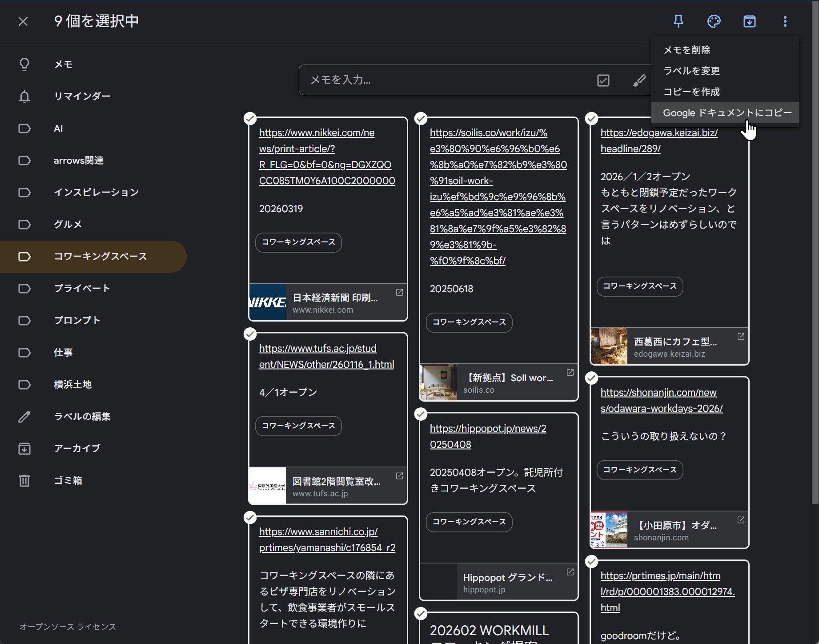819x644 pixels.
Task: Choose コピーを作成 from dropdown menu
Action: tap(691, 92)
